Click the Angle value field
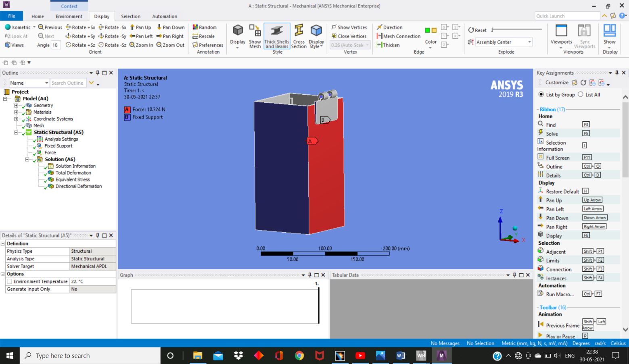This screenshot has width=629, height=364. click(56, 45)
